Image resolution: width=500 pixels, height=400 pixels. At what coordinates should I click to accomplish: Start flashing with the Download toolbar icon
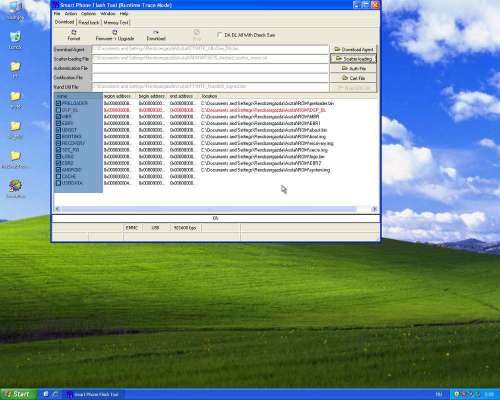pyautogui.click(x=156, y=35)
